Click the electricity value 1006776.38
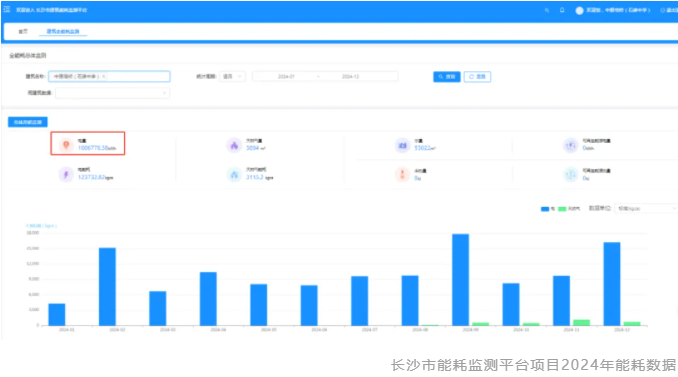 [93, 148]
